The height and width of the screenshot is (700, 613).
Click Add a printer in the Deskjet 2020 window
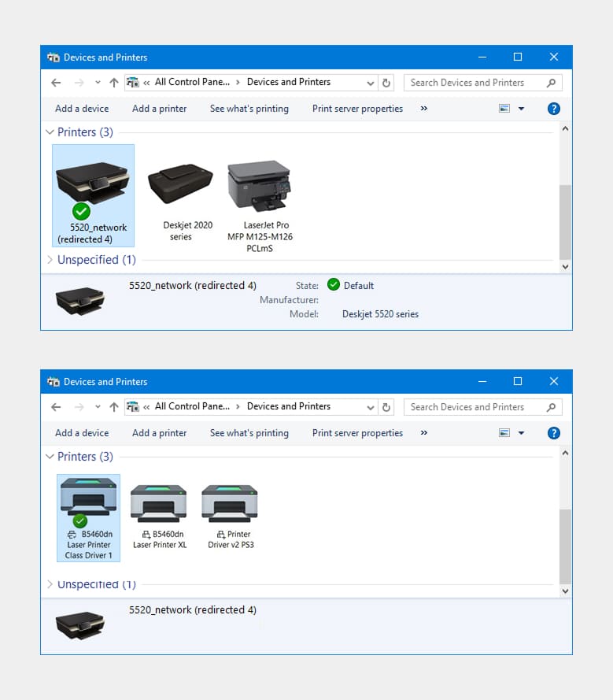point(159,109)
